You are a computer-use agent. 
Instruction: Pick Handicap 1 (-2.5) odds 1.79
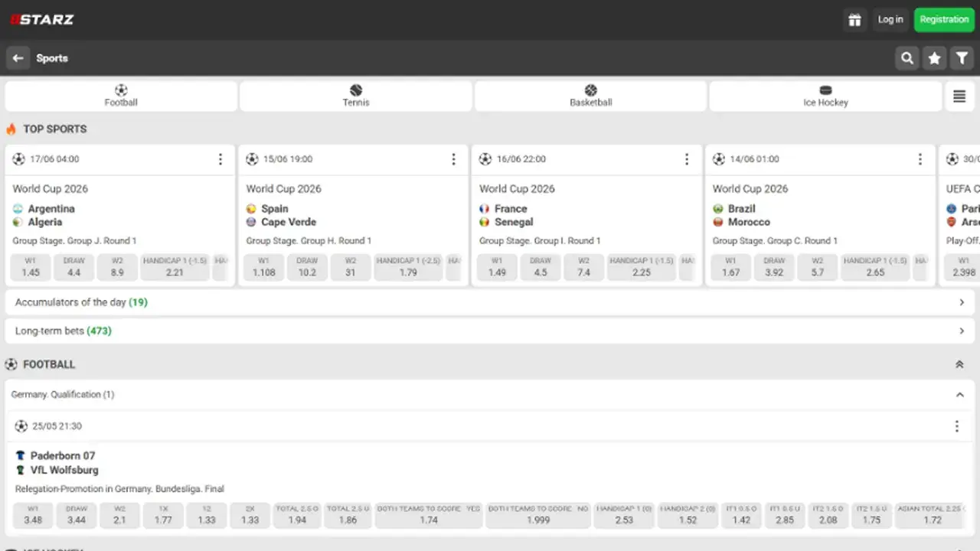[x=408, y=267]
